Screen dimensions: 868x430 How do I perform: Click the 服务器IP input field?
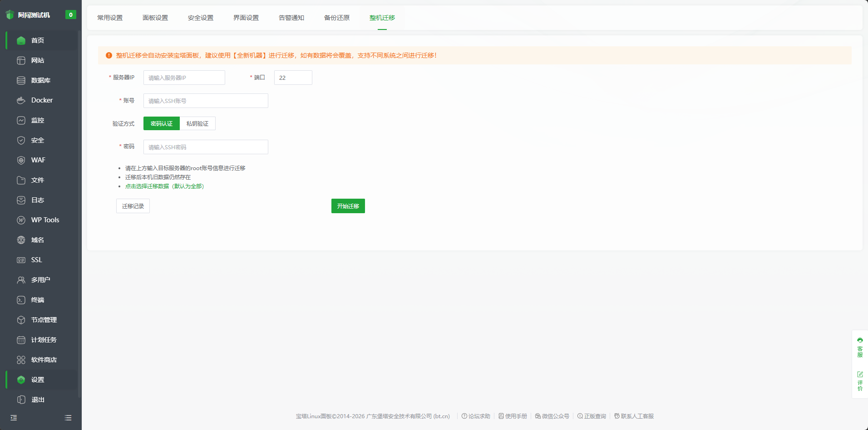click(x=183, y=78)
